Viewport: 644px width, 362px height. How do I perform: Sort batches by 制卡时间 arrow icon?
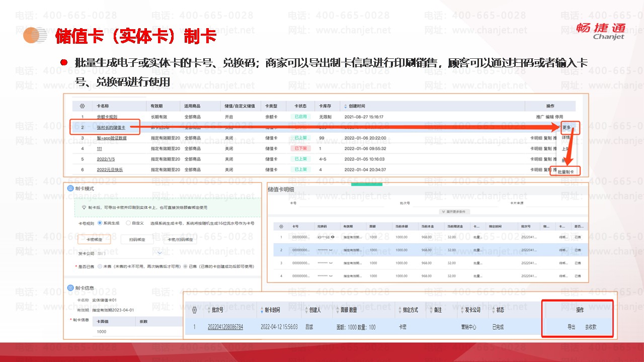pos(261,310)
